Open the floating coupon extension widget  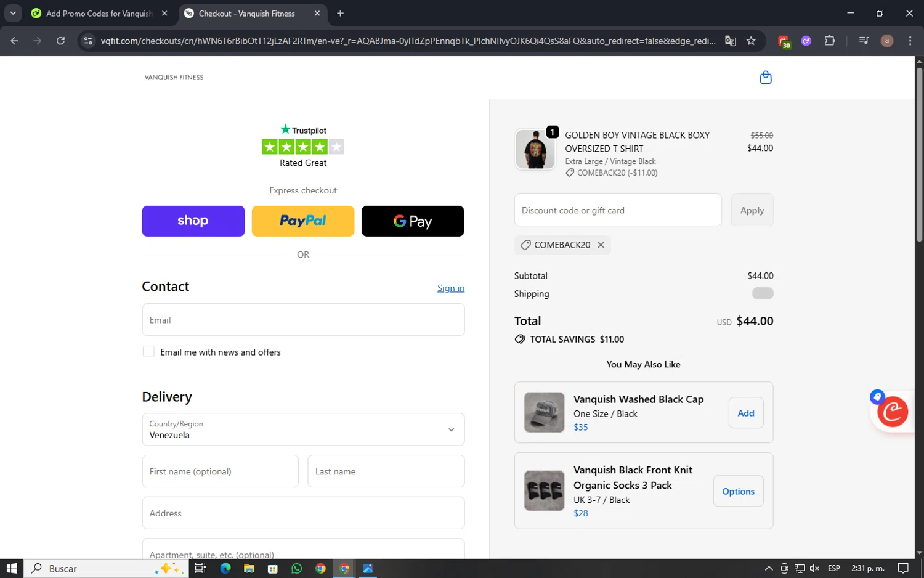pos(892,412)
